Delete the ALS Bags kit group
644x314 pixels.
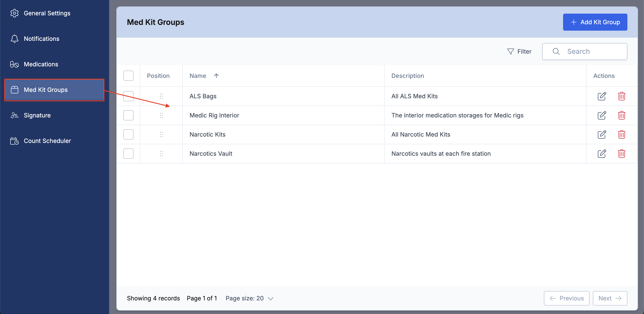[x=621, y=96]
